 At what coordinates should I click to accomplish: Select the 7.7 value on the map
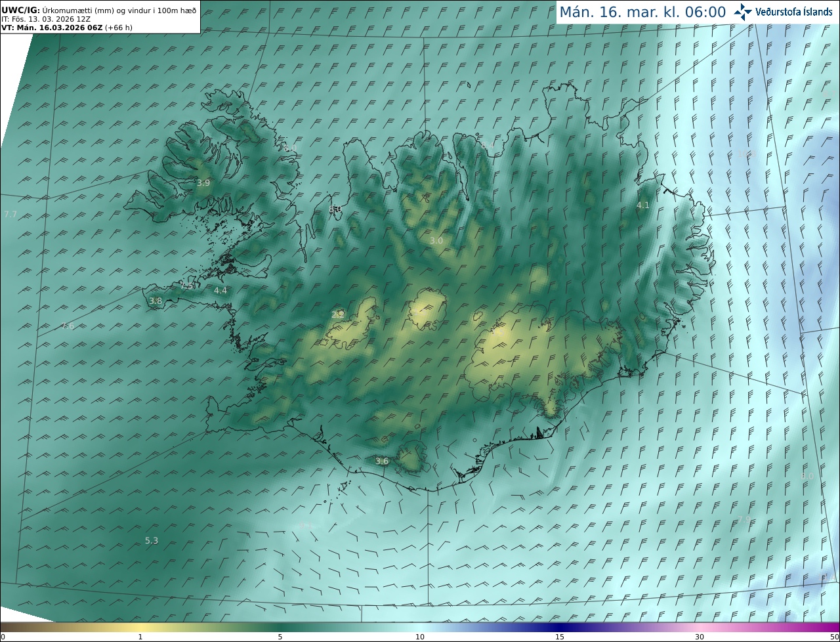[10, 215]
